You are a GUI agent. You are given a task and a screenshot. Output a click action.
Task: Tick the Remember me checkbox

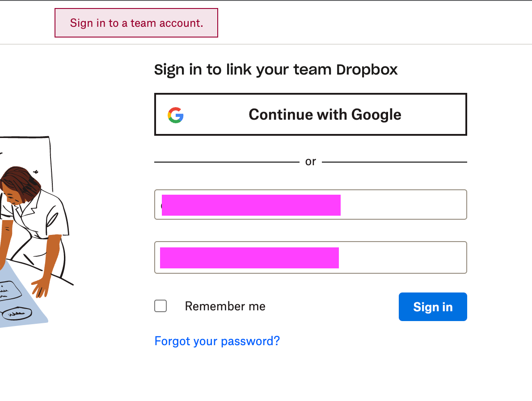[160, 306]
